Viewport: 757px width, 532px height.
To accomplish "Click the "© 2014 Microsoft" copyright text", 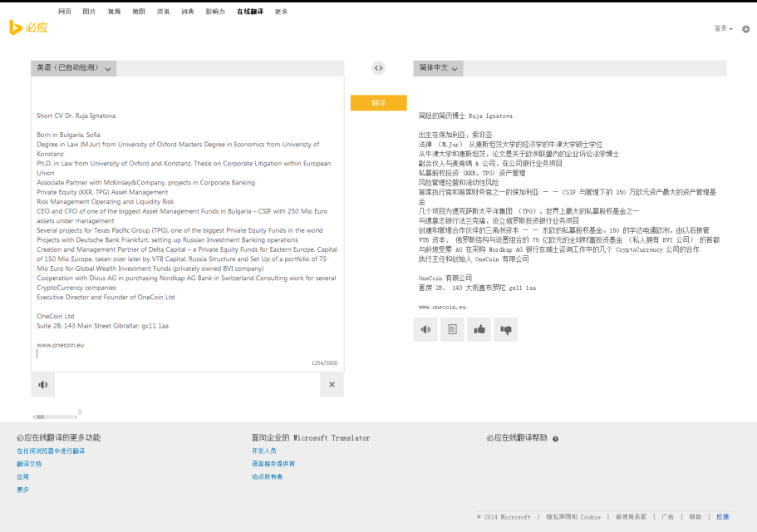I will coord(504,517).
